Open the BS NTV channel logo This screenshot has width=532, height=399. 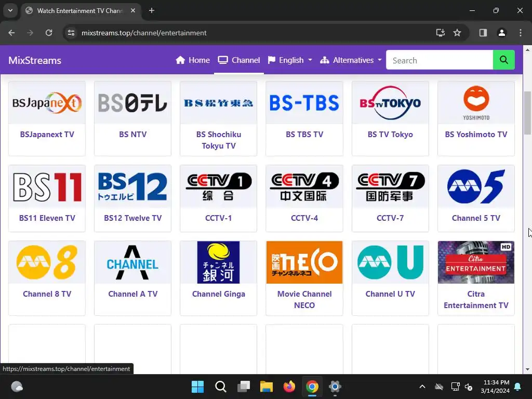132,102
